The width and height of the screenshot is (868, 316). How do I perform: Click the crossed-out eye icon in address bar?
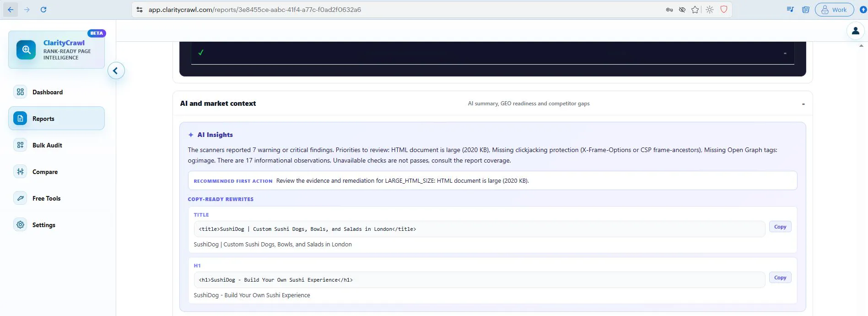tap(682, 10)
